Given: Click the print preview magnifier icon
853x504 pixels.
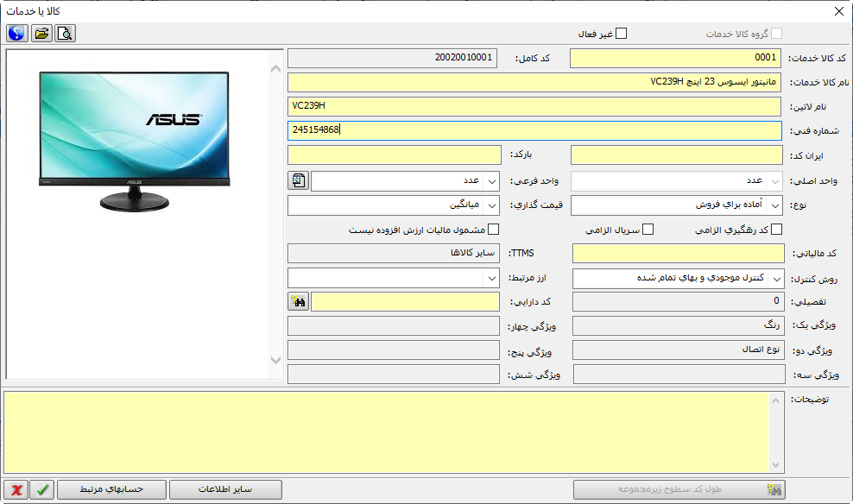Looking at the screenshot, I should point(65,33).
